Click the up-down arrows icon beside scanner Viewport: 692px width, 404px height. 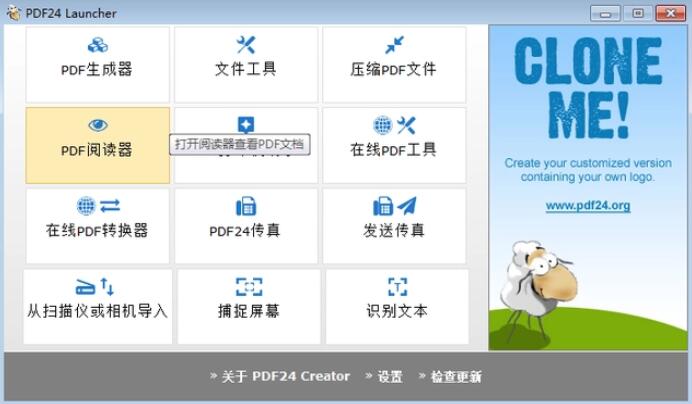[x=107, y=287]
